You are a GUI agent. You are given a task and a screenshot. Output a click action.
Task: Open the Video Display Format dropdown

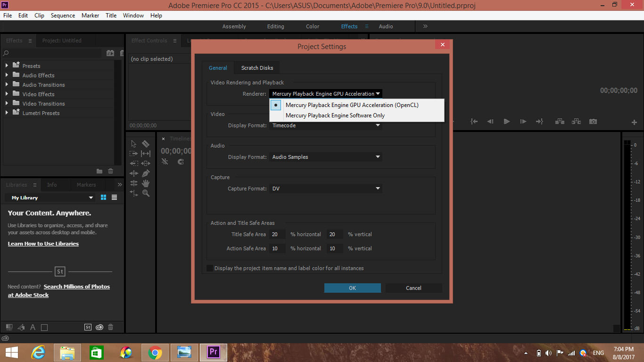coord(325,125)
